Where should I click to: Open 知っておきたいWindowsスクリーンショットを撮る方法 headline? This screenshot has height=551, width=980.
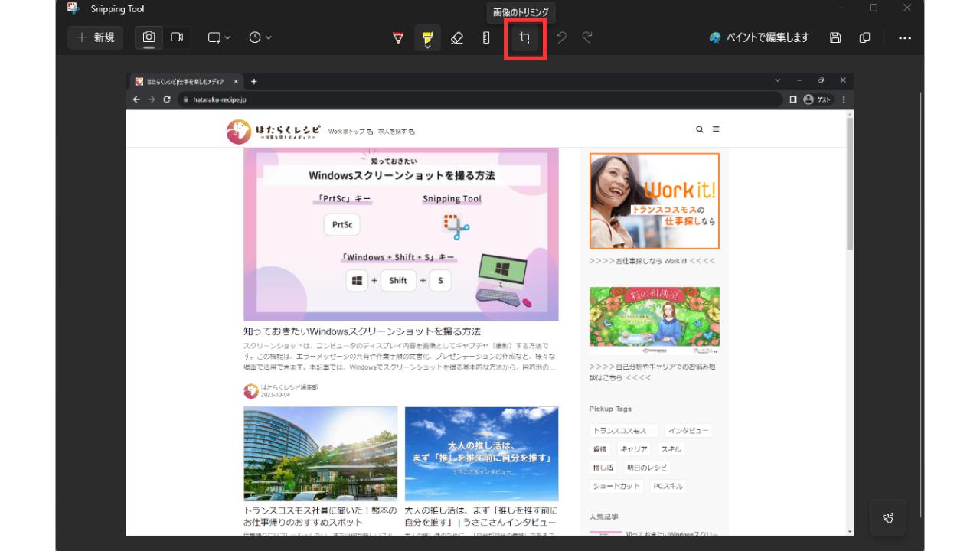tap(362, 331)
